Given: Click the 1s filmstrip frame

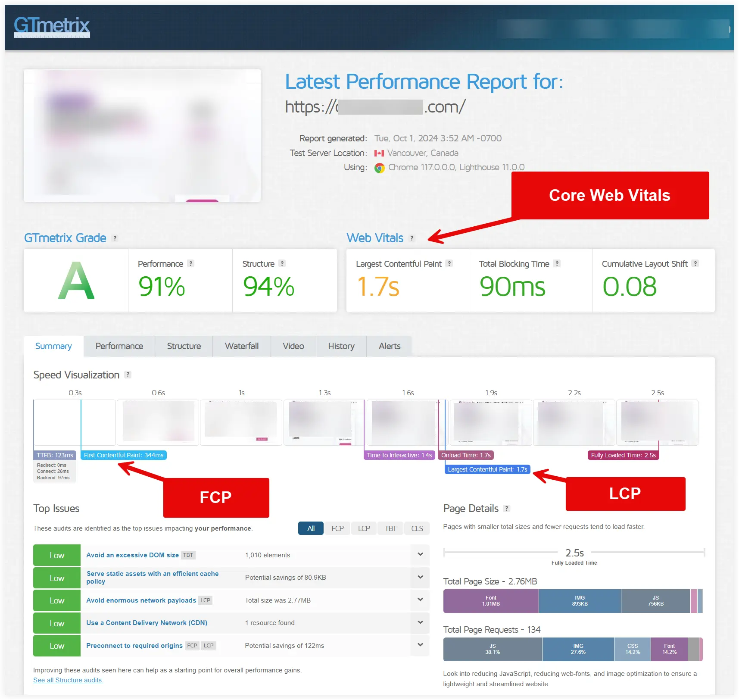Looking at the screenshot, I should [x=241, y=422].
